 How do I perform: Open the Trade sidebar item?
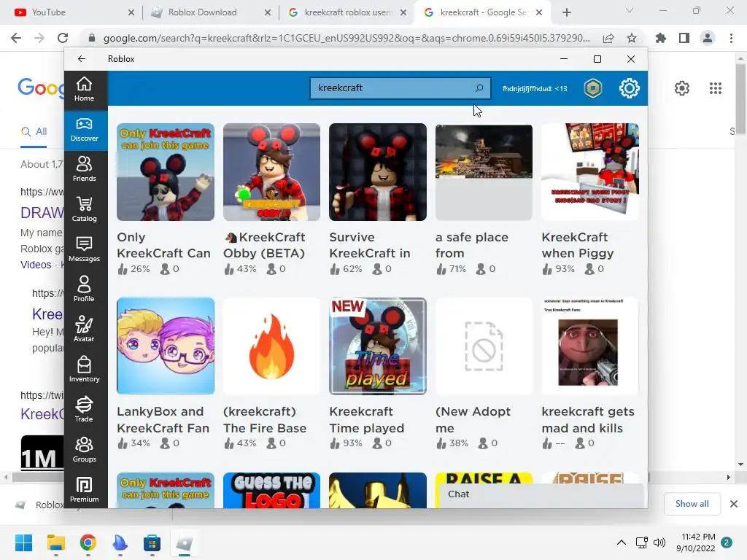click(85, 410)
